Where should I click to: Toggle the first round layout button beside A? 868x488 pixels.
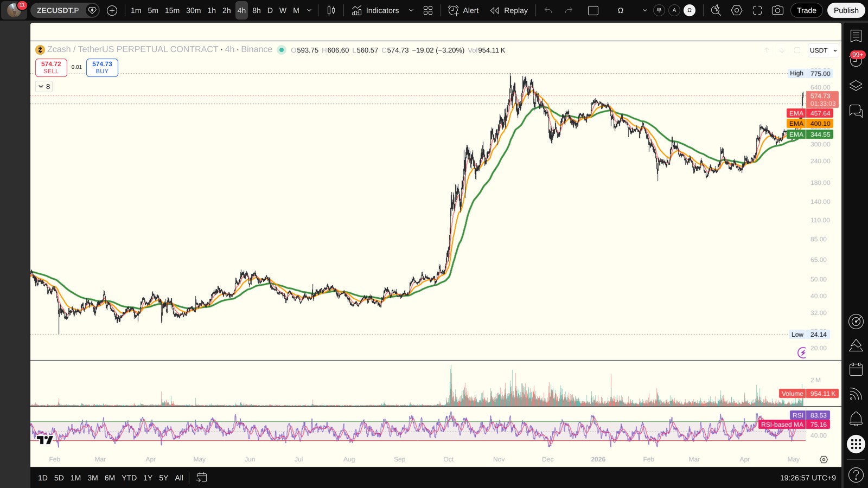pos(659,10)
